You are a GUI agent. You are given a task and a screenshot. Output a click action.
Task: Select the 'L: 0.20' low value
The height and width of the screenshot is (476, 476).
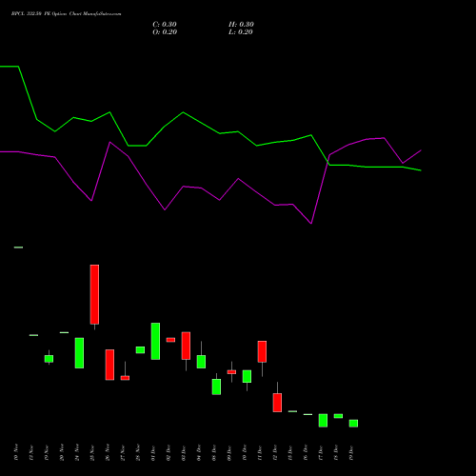241,32
